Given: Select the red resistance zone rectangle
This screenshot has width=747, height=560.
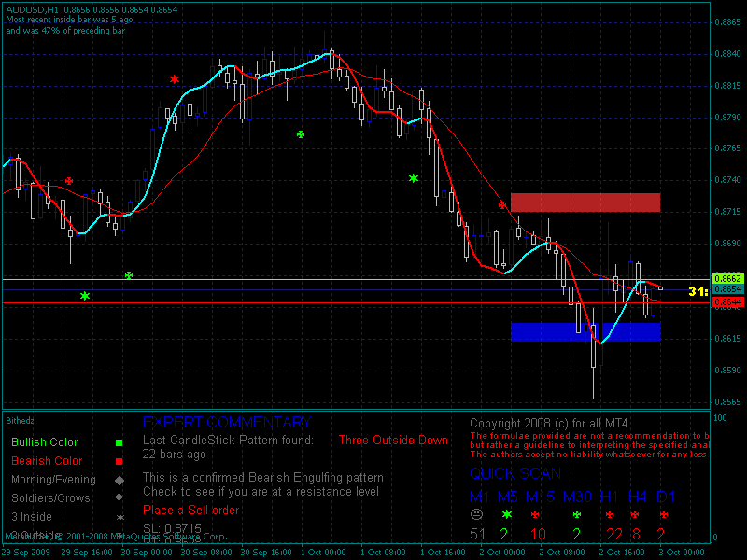Looking at the screenshot, I should tap(585, 203).
